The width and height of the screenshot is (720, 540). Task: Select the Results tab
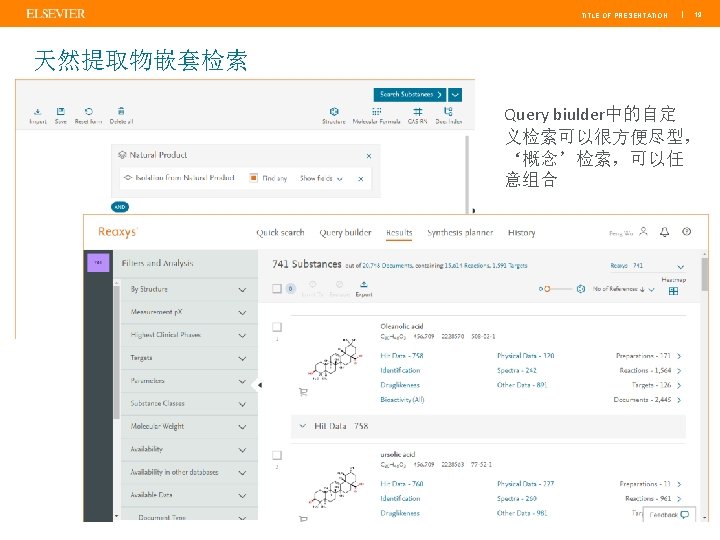click(x=399, y=233)
